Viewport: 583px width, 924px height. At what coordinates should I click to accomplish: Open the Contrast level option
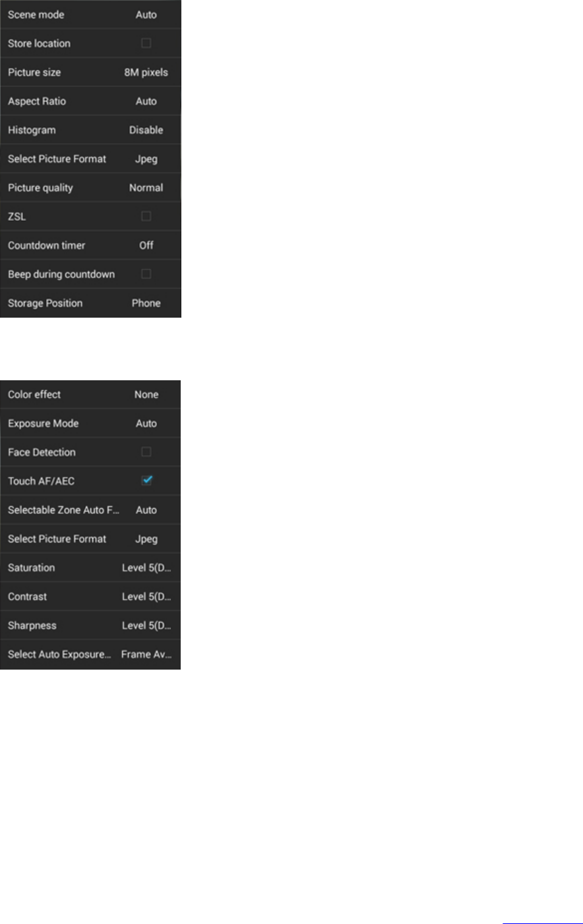[x=90, y=596]
